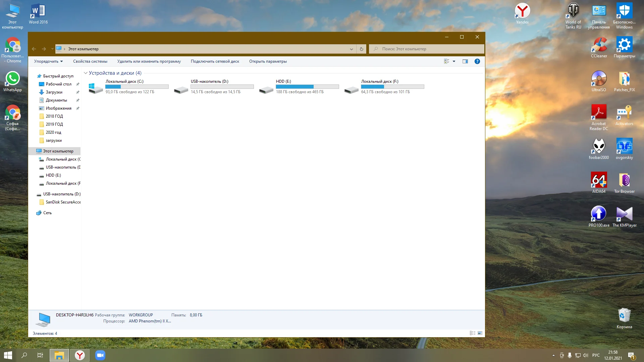Click Map network drive

point(215,61)
